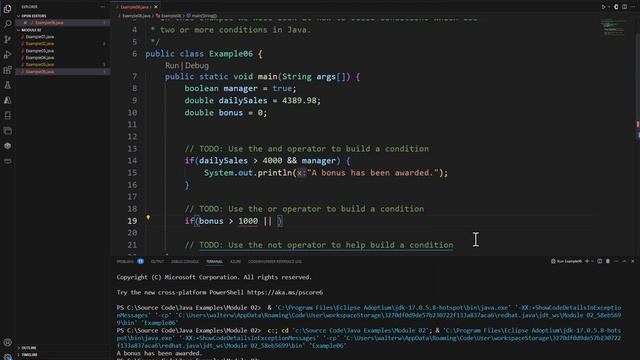Click the 'dailySales' variable on line 14
Image resolution: width=640 pixels, height=360 pixels.
(223, 161)
